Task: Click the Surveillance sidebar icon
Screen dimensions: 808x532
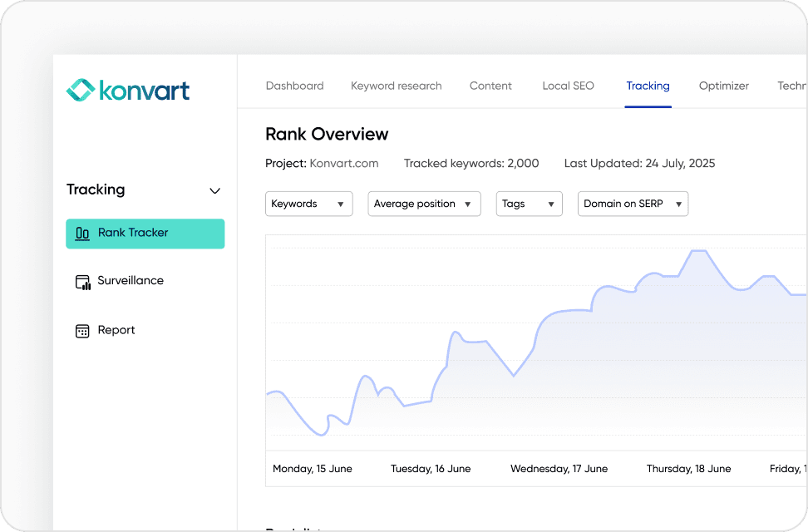Action: coord(82,282)
